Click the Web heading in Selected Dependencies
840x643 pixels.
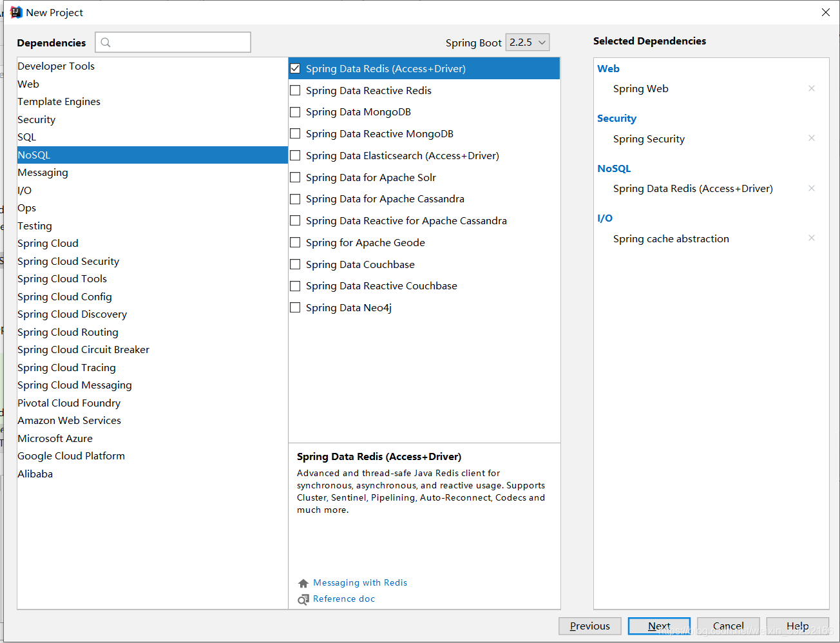click(608, 68)
